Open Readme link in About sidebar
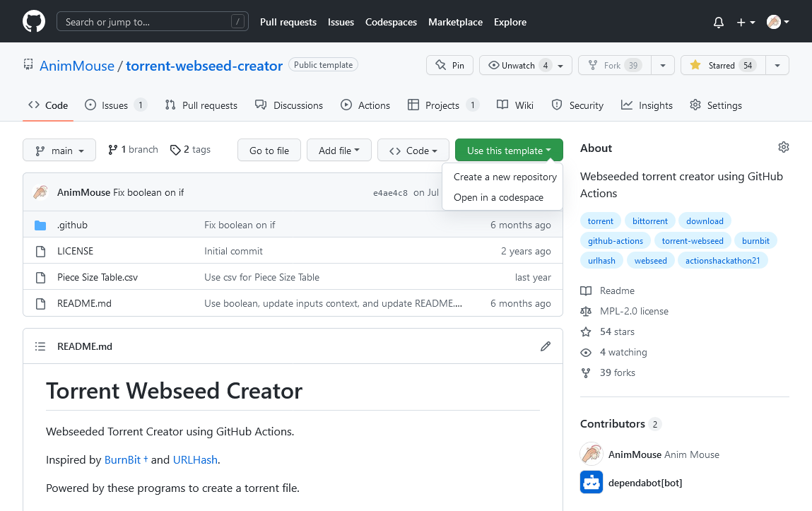Viewport: 812px width, 511px height. coord(608,290)
